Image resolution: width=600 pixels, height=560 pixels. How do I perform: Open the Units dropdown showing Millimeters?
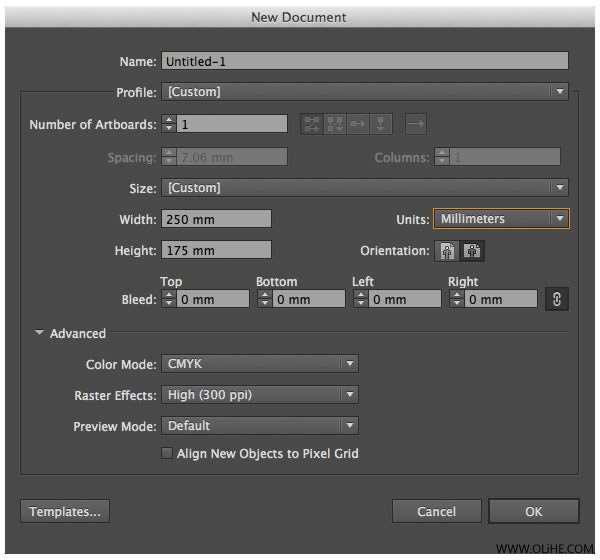tap(501, 219)
